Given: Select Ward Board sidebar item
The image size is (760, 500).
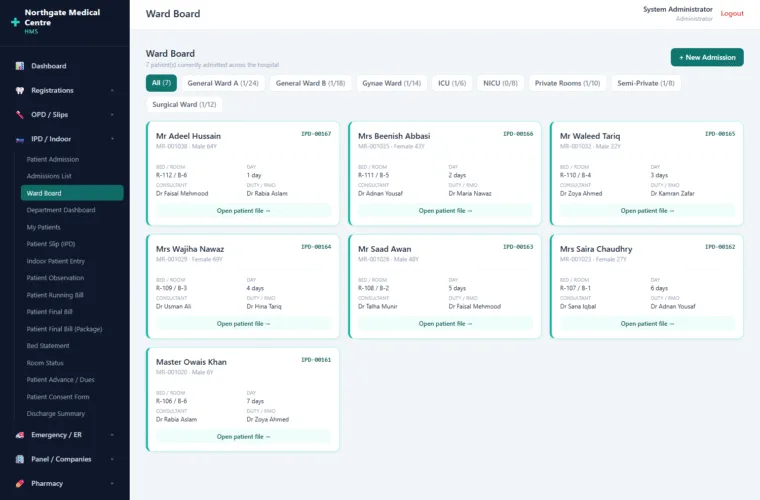Looking at the screenshot, I should [x=72, y=193].
